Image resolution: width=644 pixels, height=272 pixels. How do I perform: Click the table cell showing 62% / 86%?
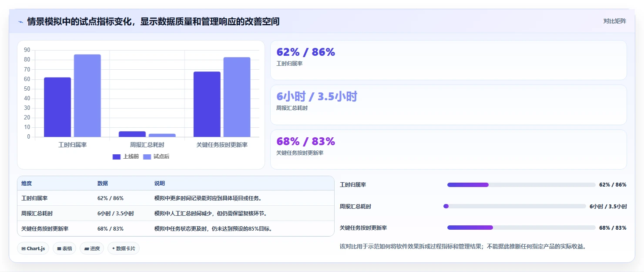pyautogui.click(x=111, y=198)
